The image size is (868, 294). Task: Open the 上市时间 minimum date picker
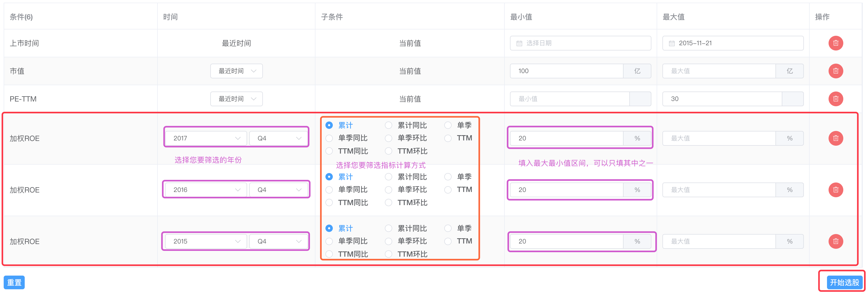580,43
